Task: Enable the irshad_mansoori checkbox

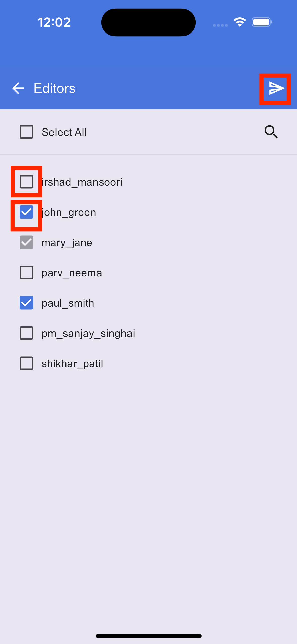Action: pyautogui.click(x=26, y=182)
